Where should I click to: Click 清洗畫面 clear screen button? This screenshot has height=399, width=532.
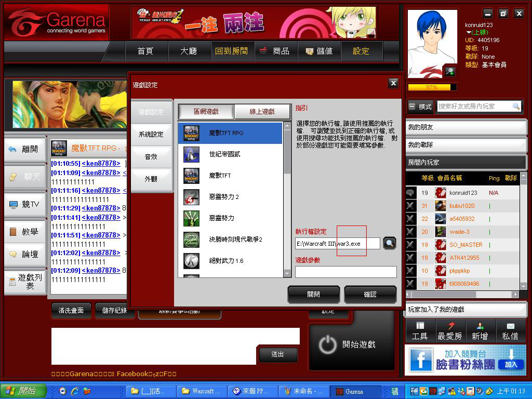[71, 311]
